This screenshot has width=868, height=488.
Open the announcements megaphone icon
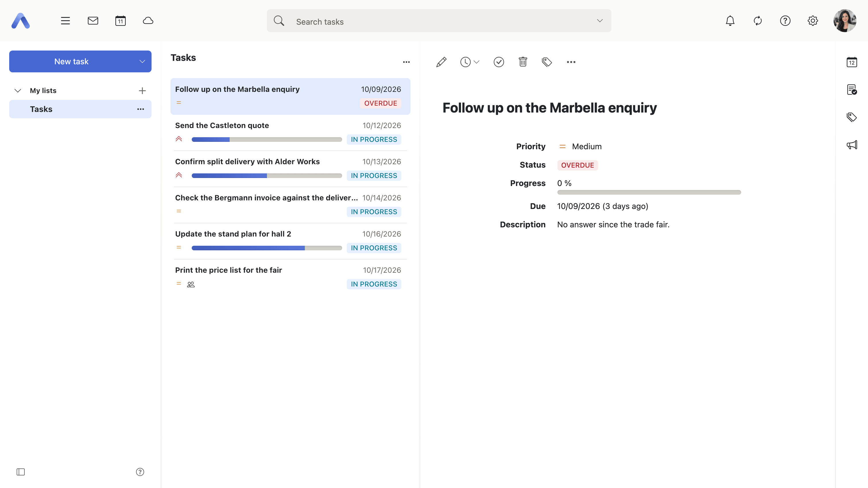pyautogui.click(x=852, y=145)
